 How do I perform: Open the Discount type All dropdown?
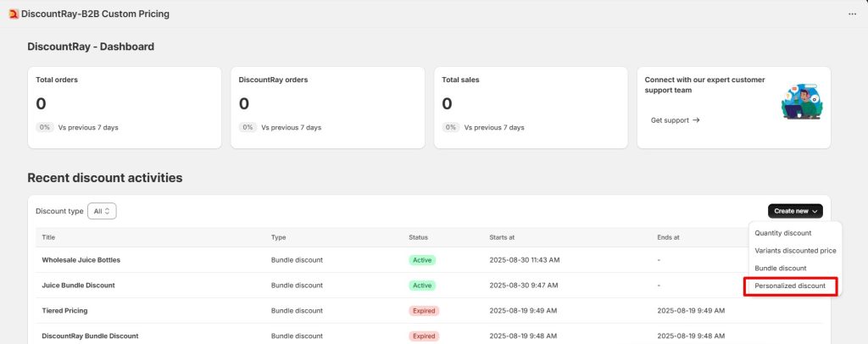pos(102,211)
